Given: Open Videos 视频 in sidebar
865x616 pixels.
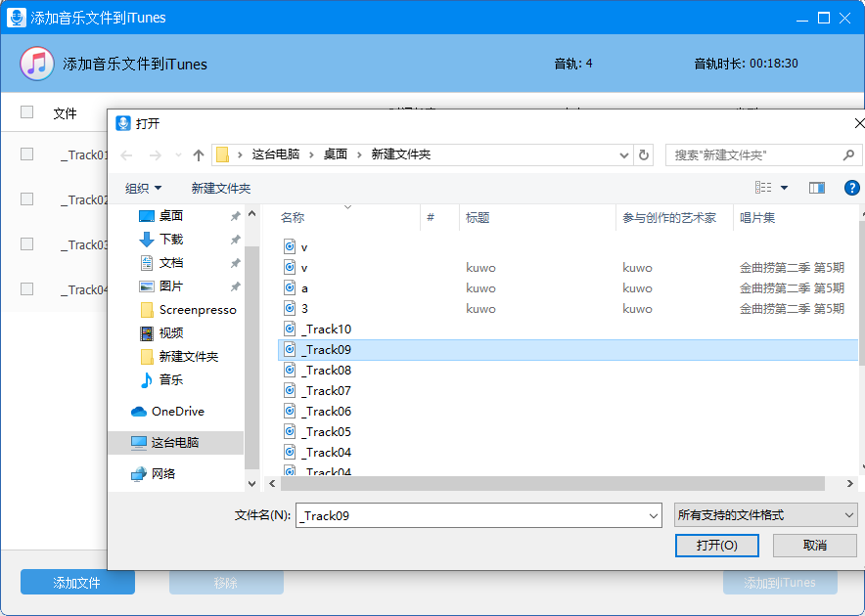Looking at the screenshot, I should [x=170, y=333].
